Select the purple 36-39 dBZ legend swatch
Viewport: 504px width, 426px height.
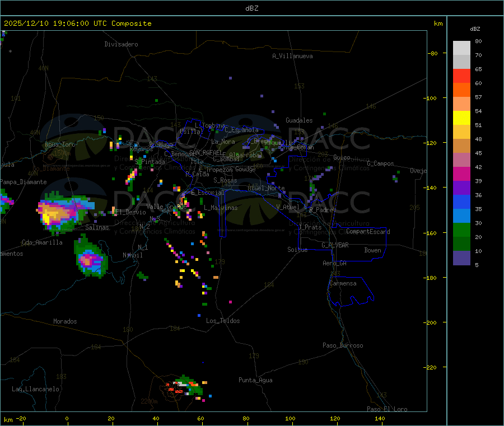(461, 188)
